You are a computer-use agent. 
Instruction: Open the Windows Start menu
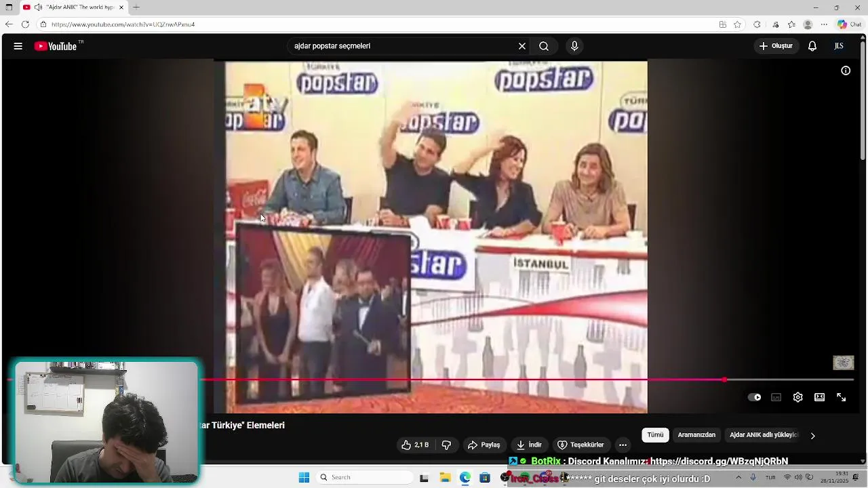[x=304, y=477]
